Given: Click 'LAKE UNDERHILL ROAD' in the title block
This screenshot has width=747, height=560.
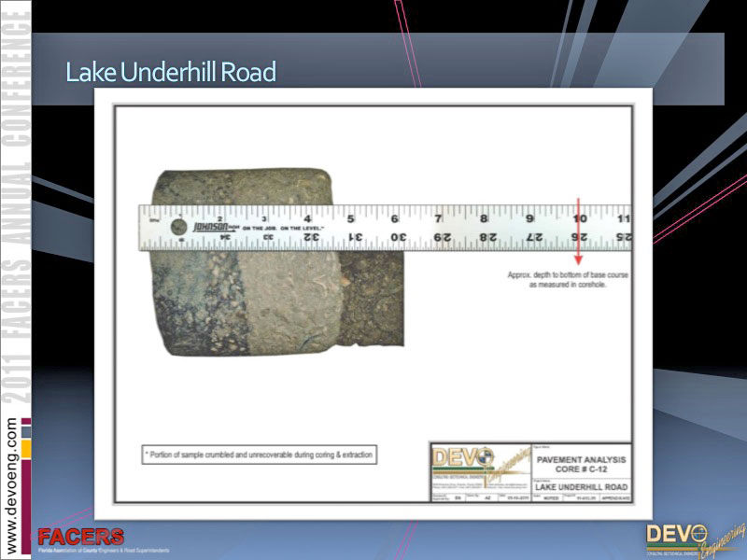Looking at the screenshot, I should (x=581, y=487).
